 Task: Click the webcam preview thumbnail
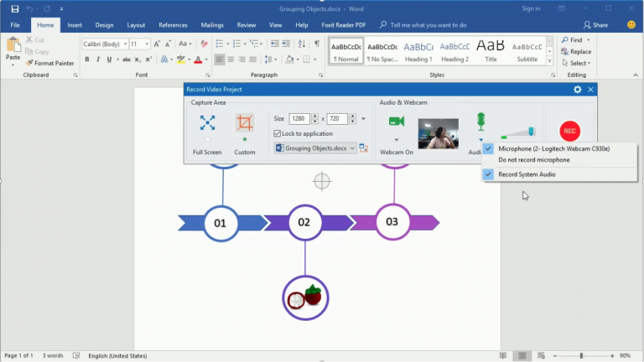(x=439, y=134)
